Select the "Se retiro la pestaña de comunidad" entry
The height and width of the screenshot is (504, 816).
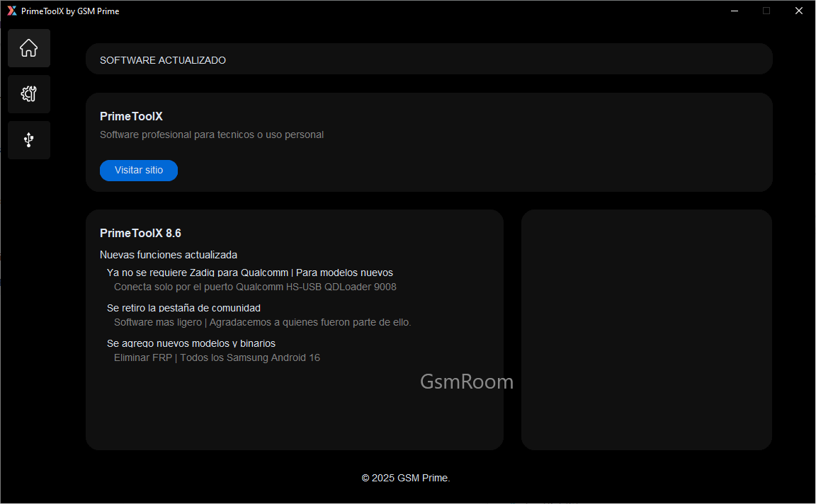(183, 308)
